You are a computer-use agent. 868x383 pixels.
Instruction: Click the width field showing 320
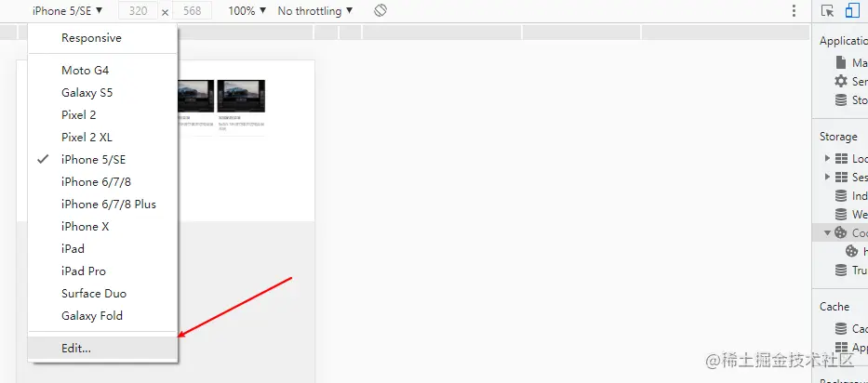[138, 11]
